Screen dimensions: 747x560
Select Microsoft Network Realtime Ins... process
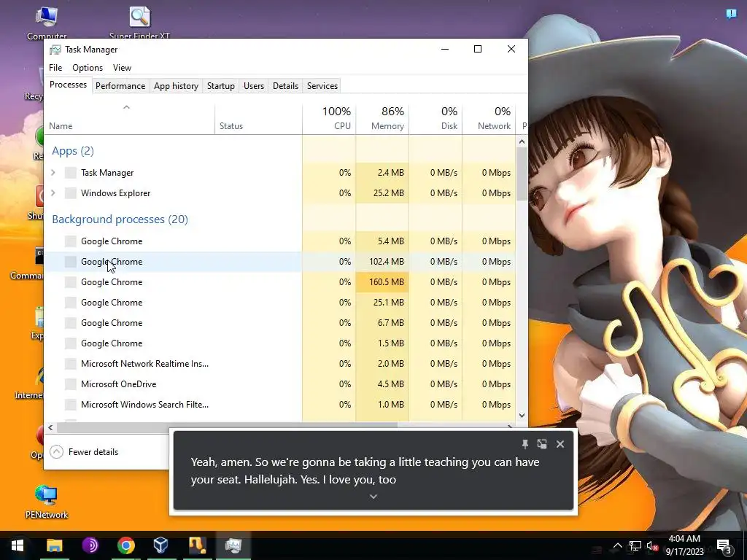pos(280,364)
